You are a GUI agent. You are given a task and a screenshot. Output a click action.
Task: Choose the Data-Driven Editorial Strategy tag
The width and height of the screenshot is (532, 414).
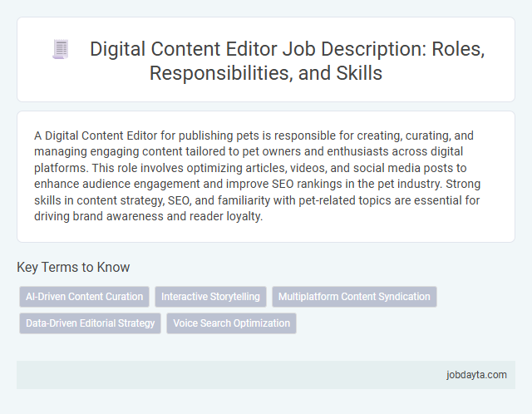point(90,323)
